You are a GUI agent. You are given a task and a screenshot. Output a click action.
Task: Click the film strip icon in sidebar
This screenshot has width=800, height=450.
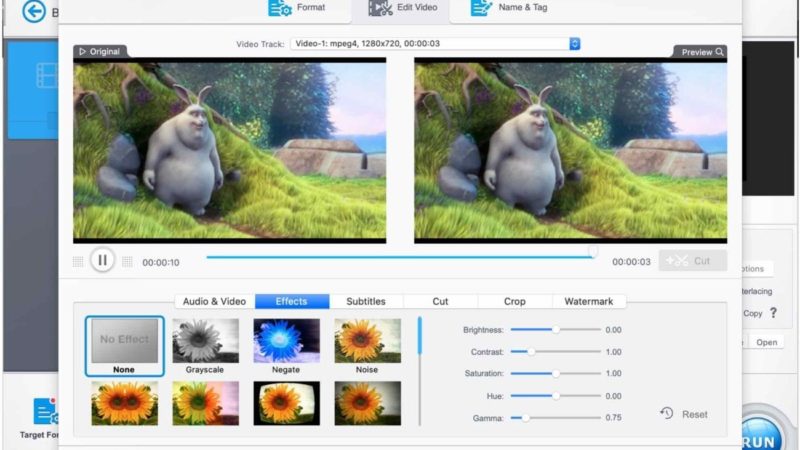click(46, 75)
